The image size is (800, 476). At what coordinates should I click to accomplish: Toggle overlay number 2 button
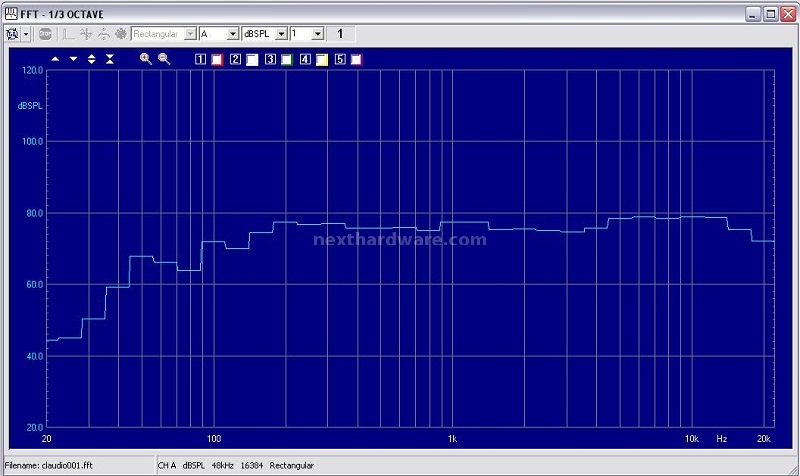[x=235, y=59]
